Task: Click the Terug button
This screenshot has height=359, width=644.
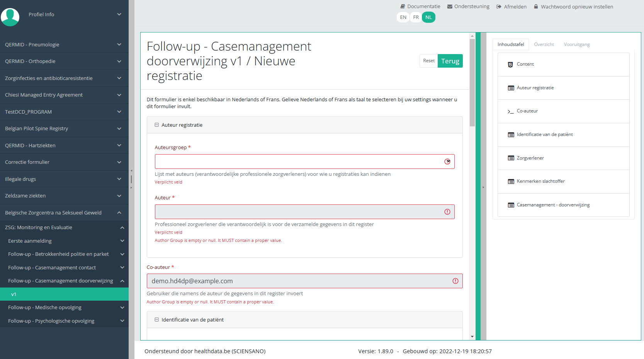Action: (450, 61)
